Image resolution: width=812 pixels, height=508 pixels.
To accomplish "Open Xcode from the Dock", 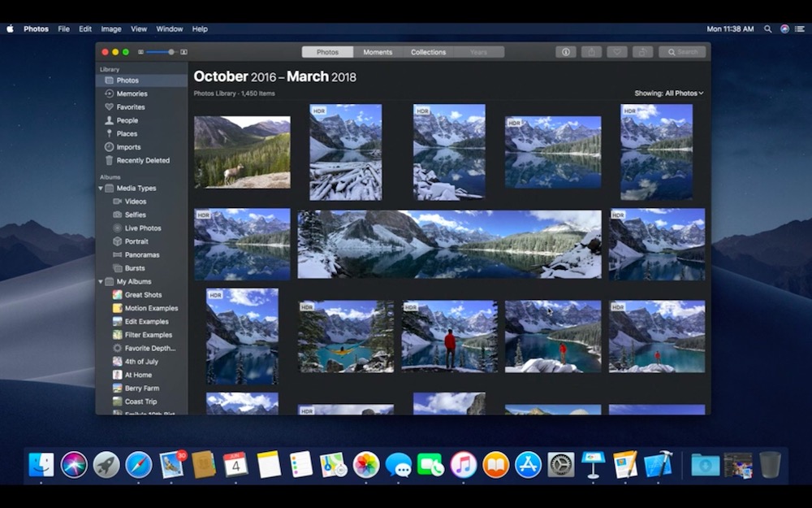I will (x=659, y=464).
